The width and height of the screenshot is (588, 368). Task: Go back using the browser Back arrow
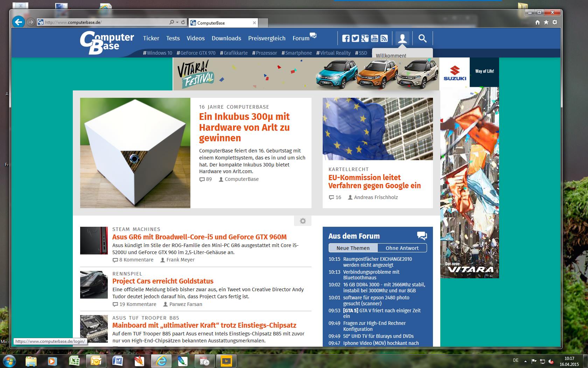click(18, 22)
